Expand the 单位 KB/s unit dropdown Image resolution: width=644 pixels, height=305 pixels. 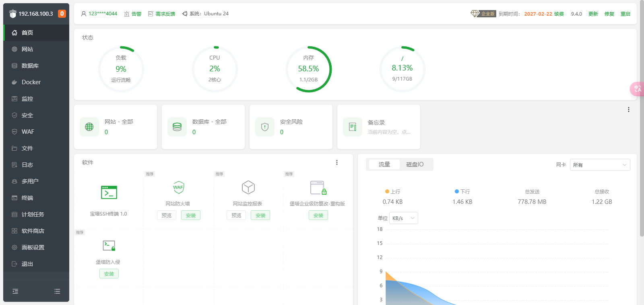(403, 218)
